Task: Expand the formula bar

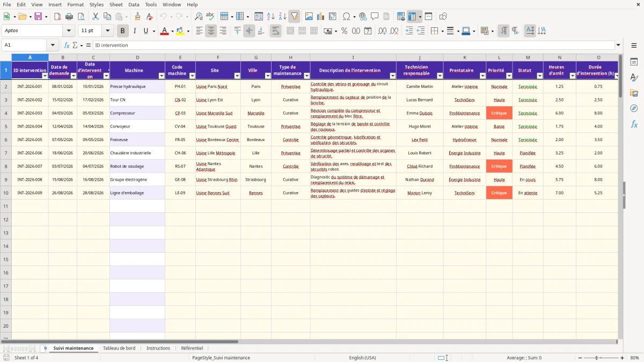Action: (618, 45)
